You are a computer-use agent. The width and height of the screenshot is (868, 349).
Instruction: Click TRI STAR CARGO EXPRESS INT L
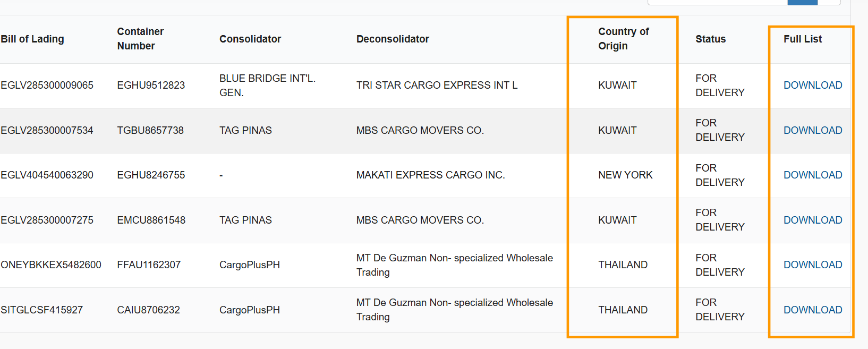(x=437, y=85)
